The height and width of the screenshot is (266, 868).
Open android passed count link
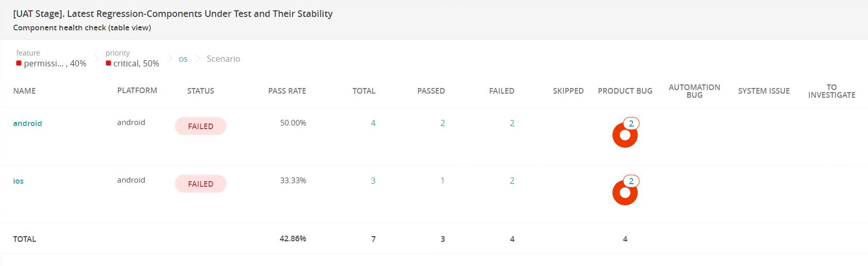coord(442,123)
